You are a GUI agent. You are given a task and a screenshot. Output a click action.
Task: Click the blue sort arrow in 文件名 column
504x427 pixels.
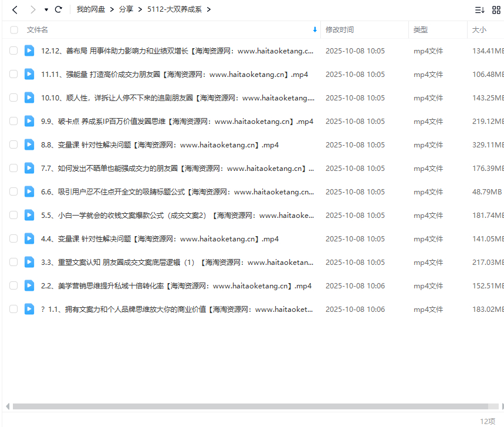point(315,29)
